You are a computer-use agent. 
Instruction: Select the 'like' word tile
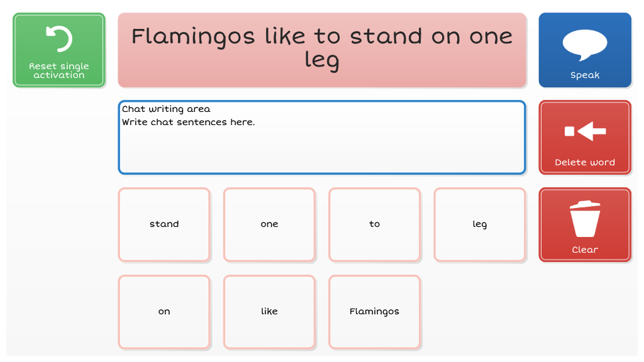pyautogui.click(x=269, y=312)
